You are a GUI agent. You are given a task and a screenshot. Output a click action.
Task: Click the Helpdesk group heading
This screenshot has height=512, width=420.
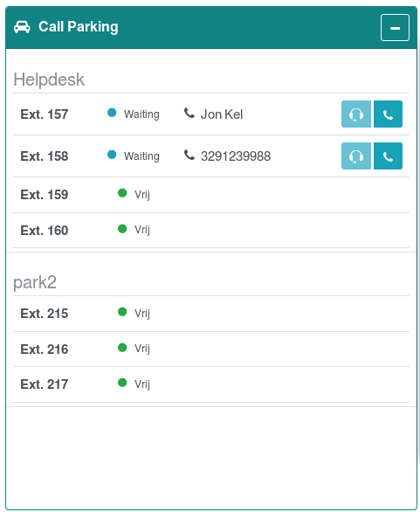point(49,80)
